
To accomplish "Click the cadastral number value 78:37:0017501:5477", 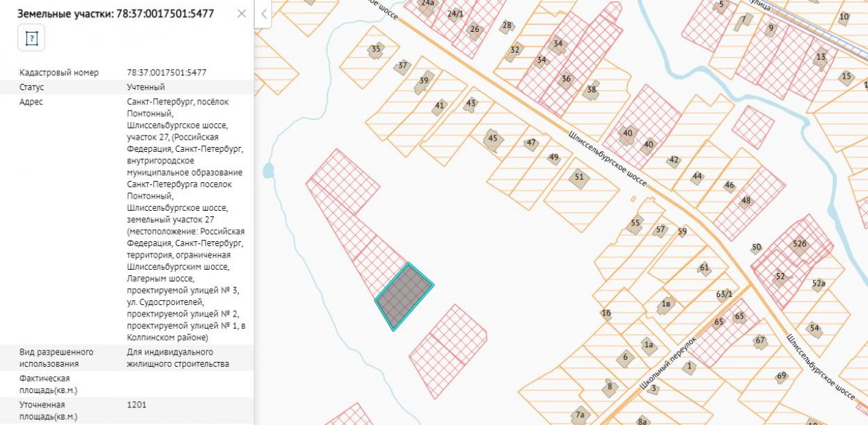I will coord(167,73).
